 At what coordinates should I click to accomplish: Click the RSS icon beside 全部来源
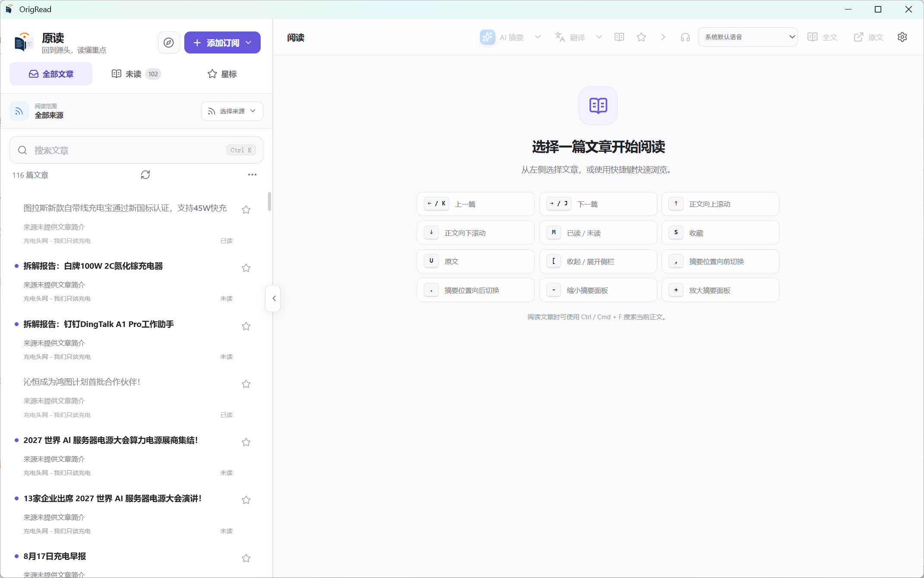pos(19,111)
